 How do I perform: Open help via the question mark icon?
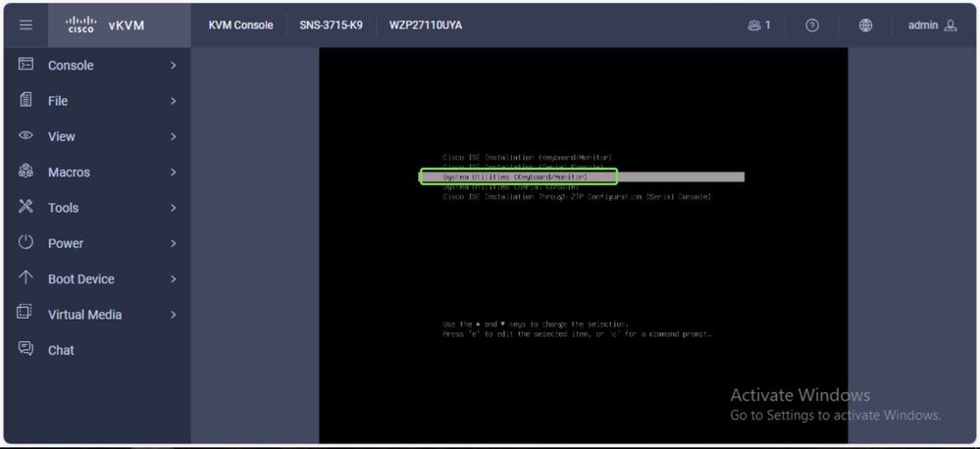coord(812,25)
